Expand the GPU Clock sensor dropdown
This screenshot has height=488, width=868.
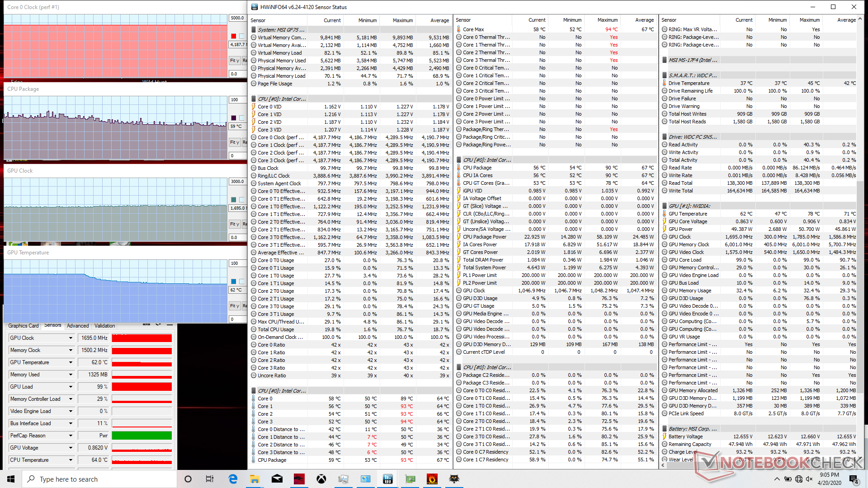pyautogui.click(x=71, y=338)
